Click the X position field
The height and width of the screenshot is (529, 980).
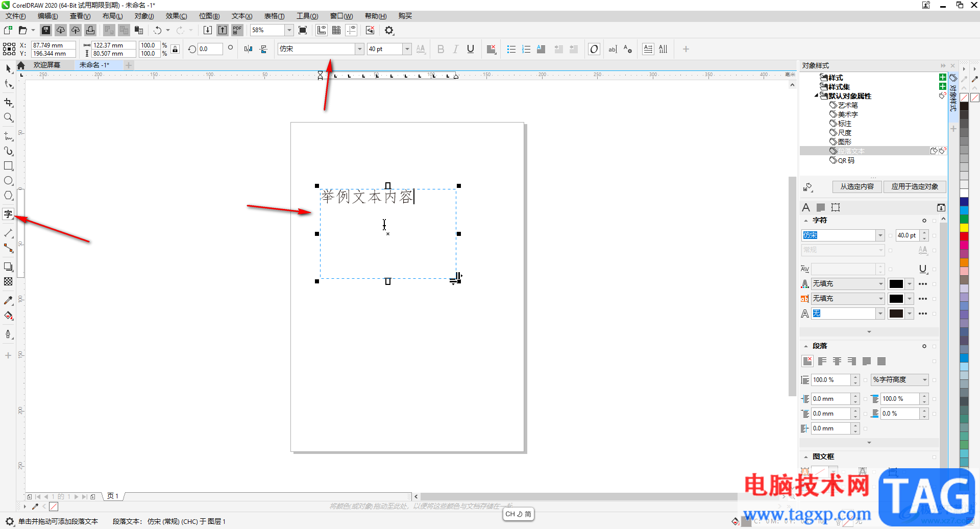click(x=53, y=45)
